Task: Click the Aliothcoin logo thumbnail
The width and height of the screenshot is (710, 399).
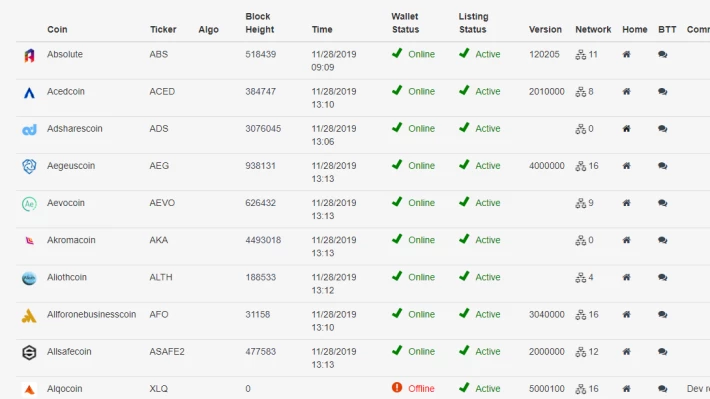Action: pyautogui.click(x=29, y=278)
